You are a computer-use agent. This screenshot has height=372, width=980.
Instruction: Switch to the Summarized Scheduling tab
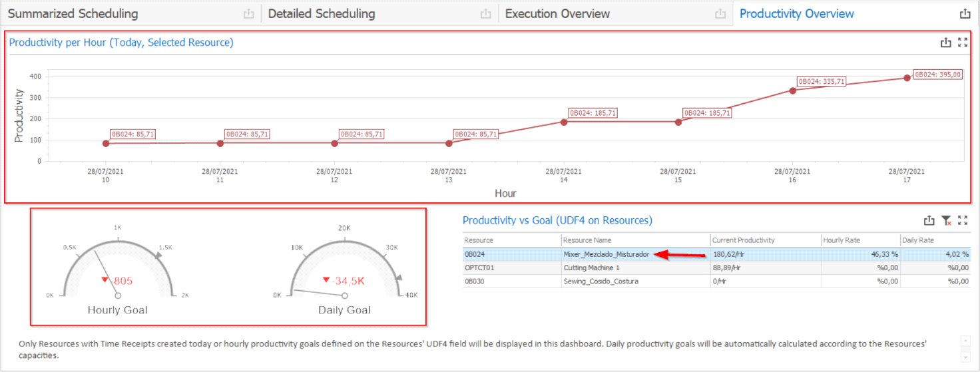73,14
